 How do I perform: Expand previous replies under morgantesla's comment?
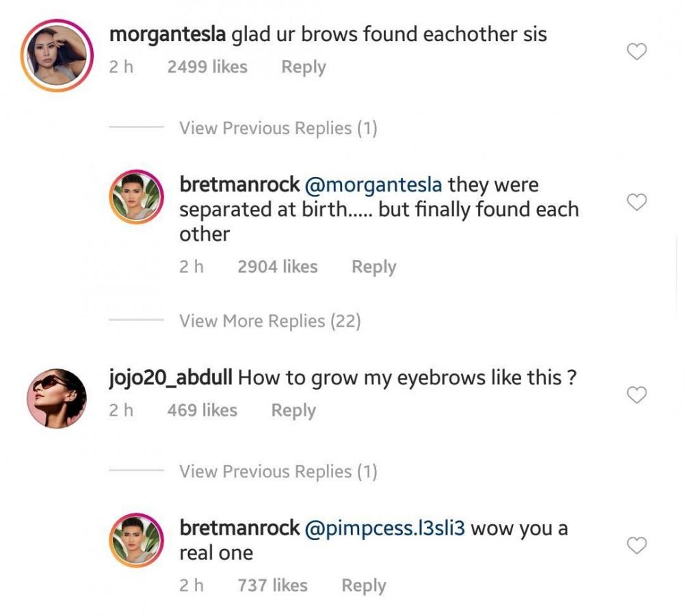click(x=278, y=129)
